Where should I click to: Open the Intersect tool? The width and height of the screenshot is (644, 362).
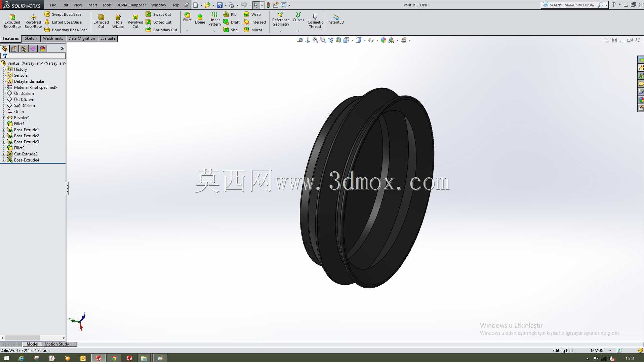[255, 22]
